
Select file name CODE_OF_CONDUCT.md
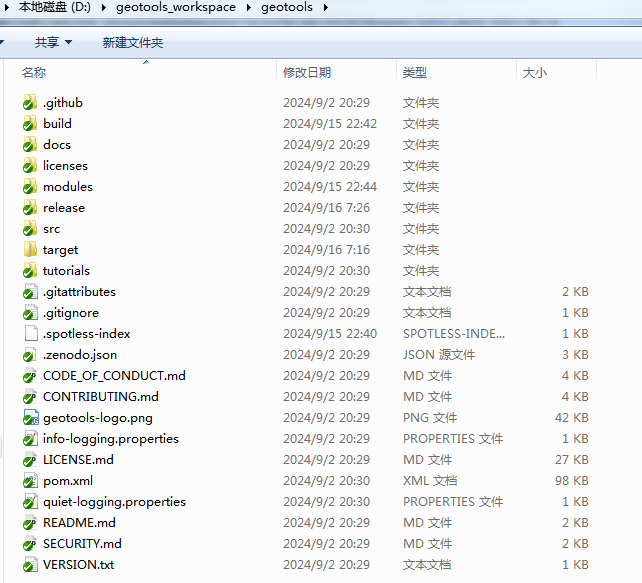click(114, 375)
